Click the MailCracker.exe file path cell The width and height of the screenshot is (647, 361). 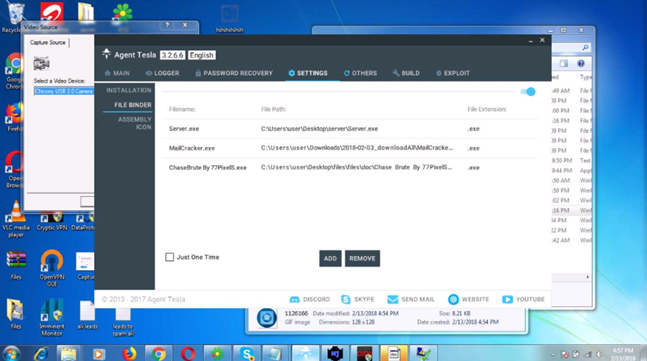coord(357,148)
